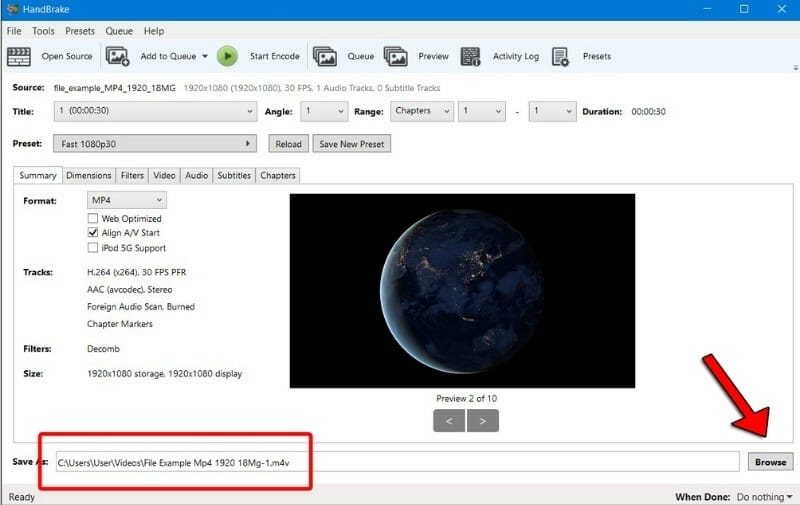Click the Open Source label
This screenshot has height=505, width=800.
pyautogui.click(x=67, y=56)
